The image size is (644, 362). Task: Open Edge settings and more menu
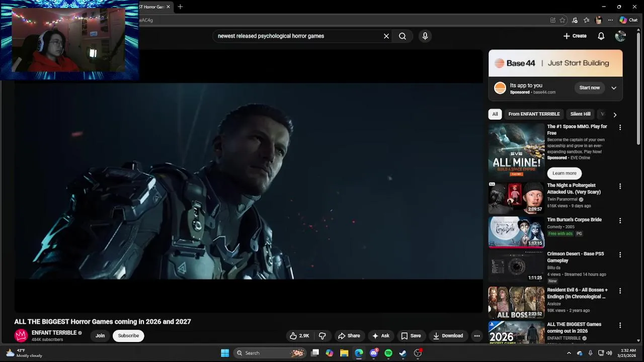pos(610,20)
